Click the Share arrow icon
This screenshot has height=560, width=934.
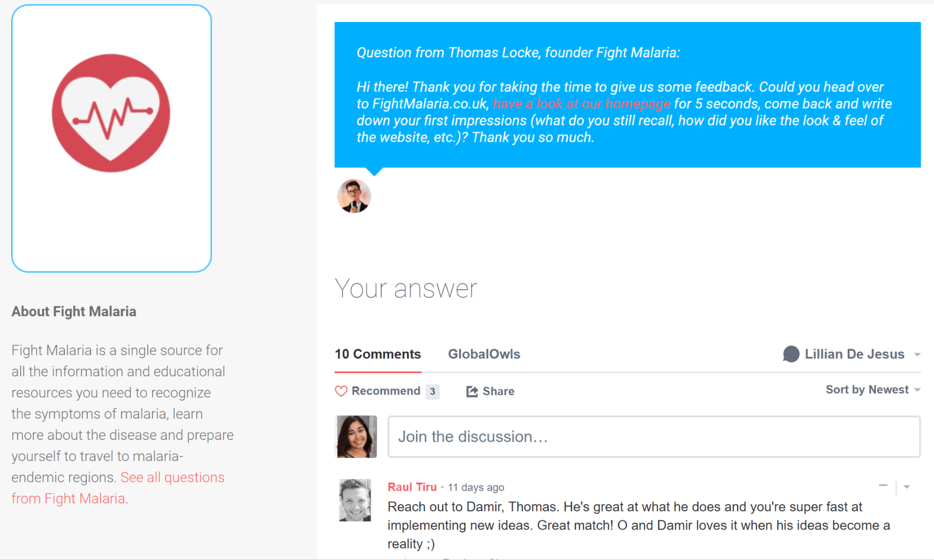tap(472, 391)
